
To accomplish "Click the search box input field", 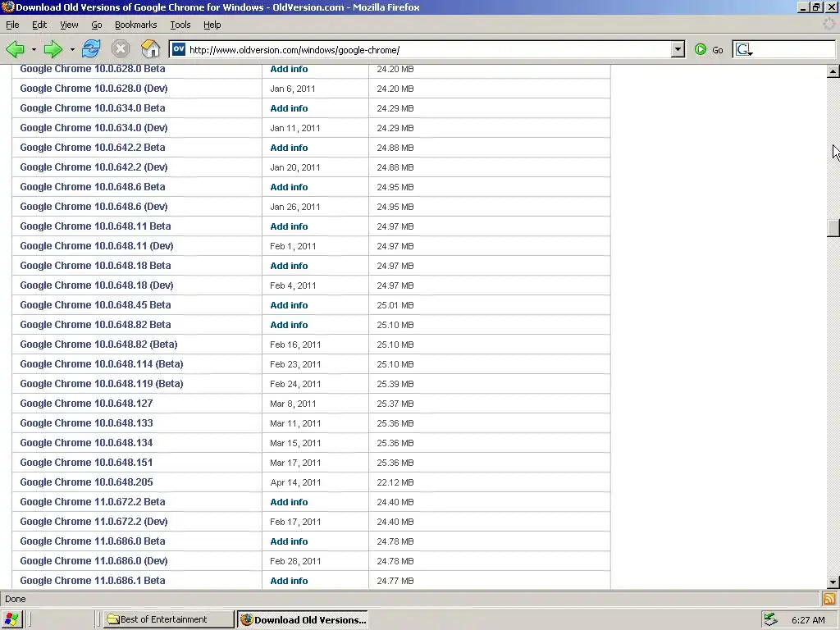I will click(795, 50).
